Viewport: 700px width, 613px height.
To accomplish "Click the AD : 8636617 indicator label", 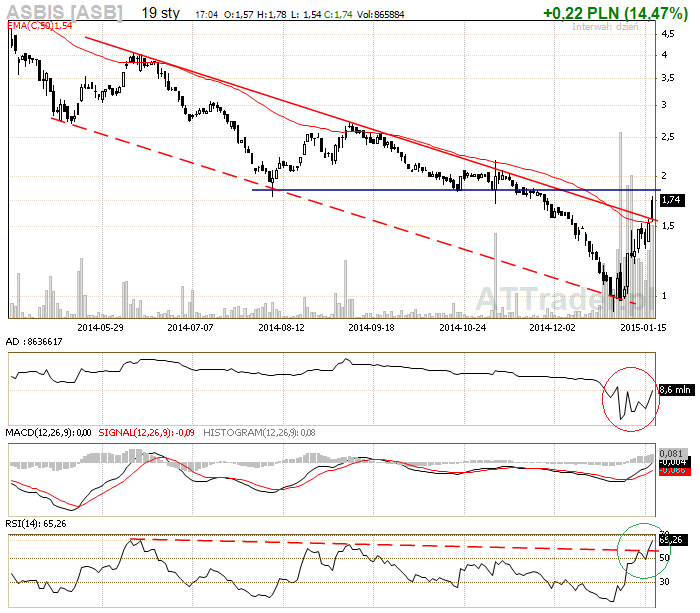I will 34,342.
